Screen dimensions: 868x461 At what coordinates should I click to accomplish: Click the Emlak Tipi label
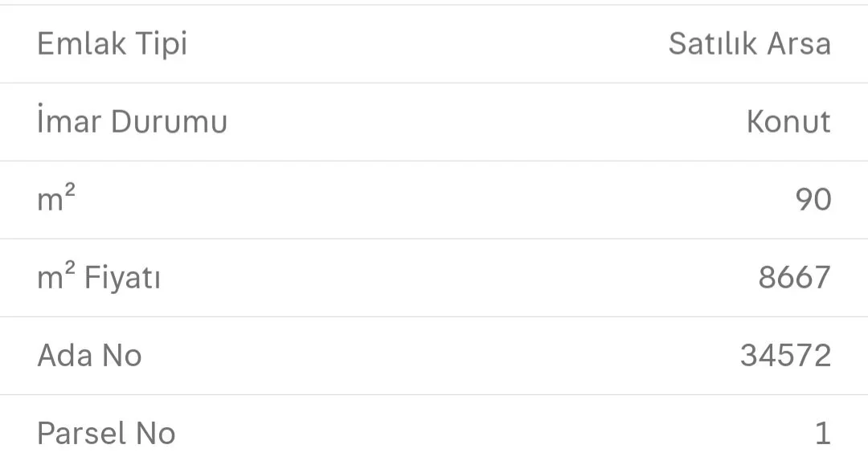coord(112,43)
